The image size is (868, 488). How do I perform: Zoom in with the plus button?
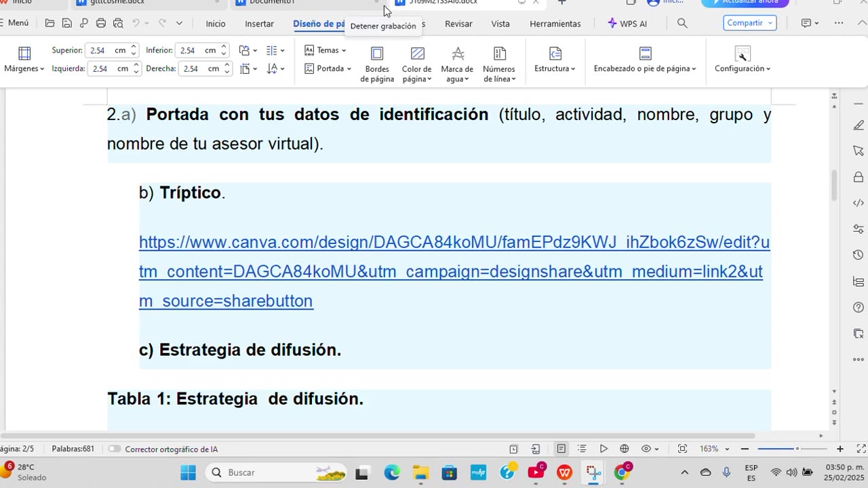840,449
